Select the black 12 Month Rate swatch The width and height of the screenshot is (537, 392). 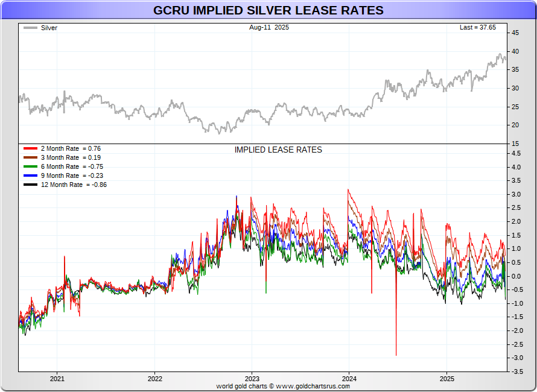[31, 185]
